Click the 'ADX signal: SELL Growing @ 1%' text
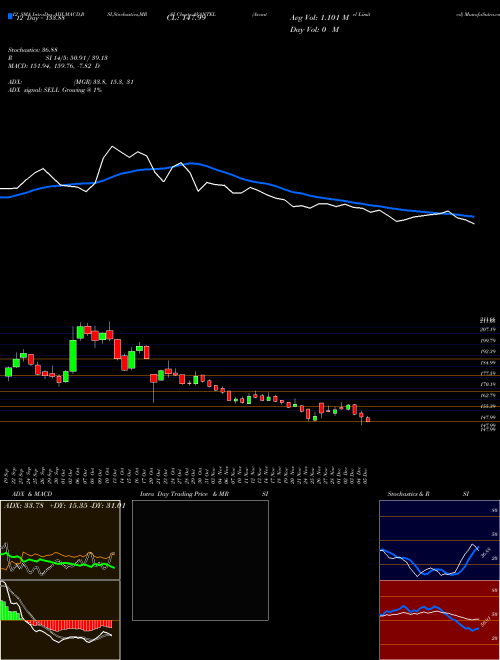Screen dimensions: 500x660 (55, 90)
